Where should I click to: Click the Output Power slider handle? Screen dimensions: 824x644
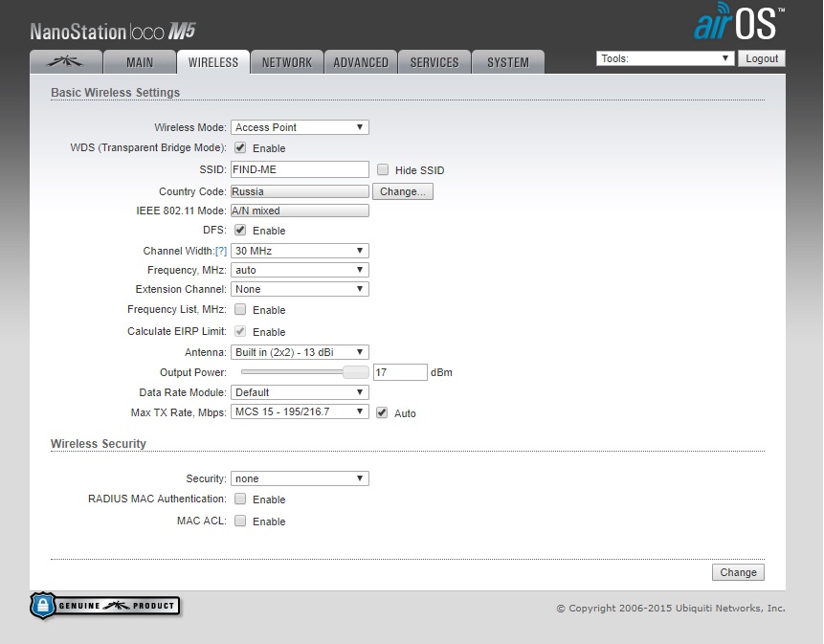pyautogui.click(x=356, y=372)
